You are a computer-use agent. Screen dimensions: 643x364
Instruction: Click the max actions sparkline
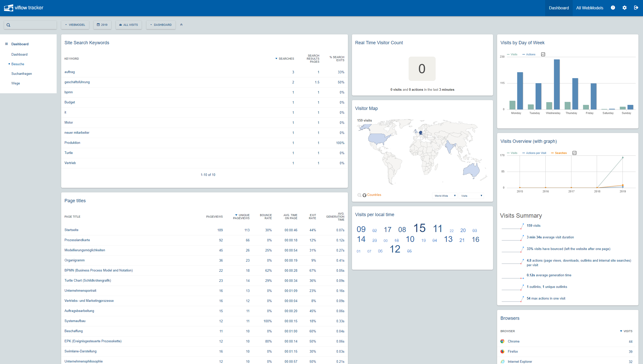click(x=513, y=299)
